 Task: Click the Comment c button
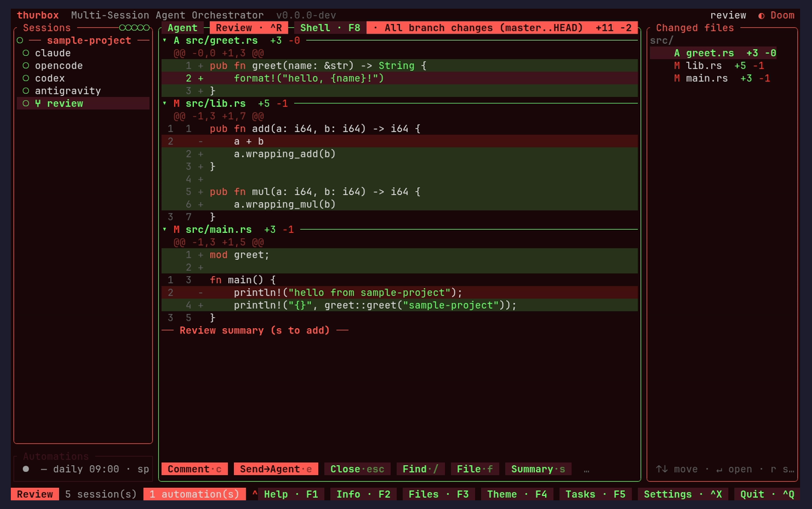(x=194, y=469)
